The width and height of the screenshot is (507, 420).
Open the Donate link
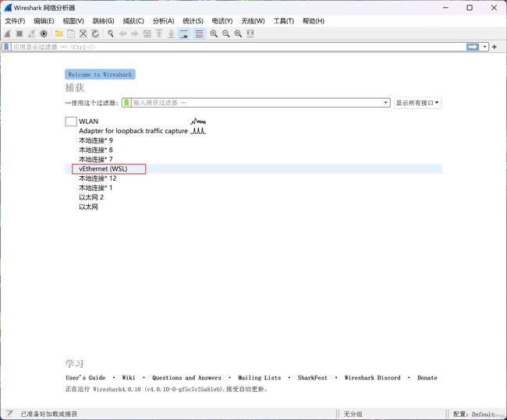point(427,378)
